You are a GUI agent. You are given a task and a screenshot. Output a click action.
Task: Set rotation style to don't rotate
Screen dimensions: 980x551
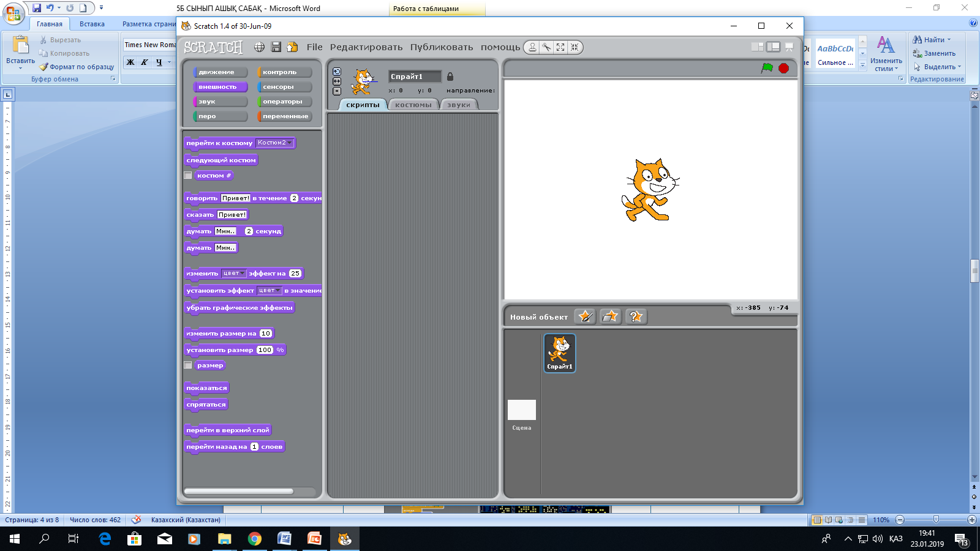(x=337, y=91)
